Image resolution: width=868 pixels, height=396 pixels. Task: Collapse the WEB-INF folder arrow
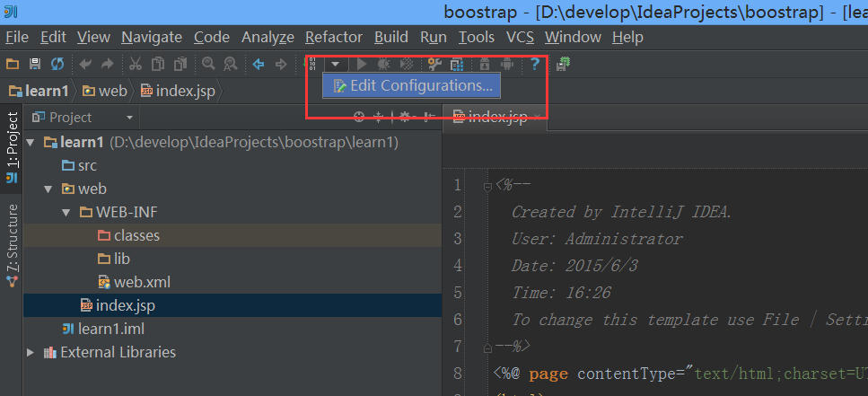click(x=66, y=212)
